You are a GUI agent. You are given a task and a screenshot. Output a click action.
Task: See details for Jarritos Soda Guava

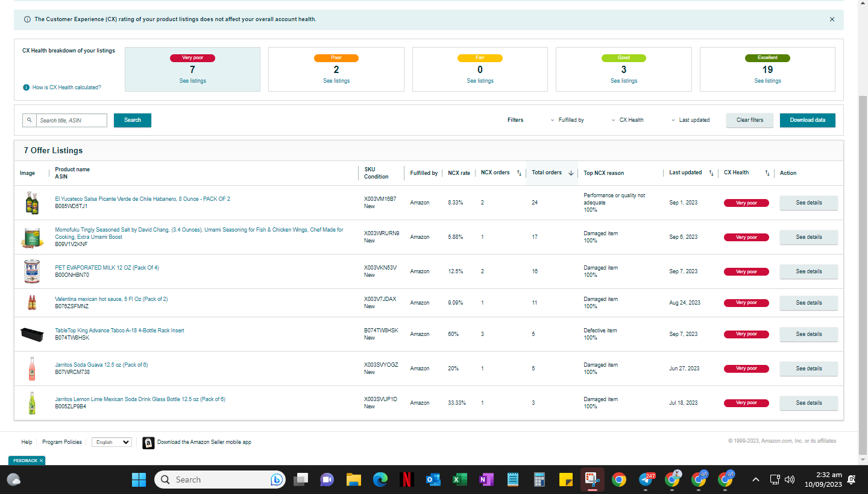click(809, 369)
